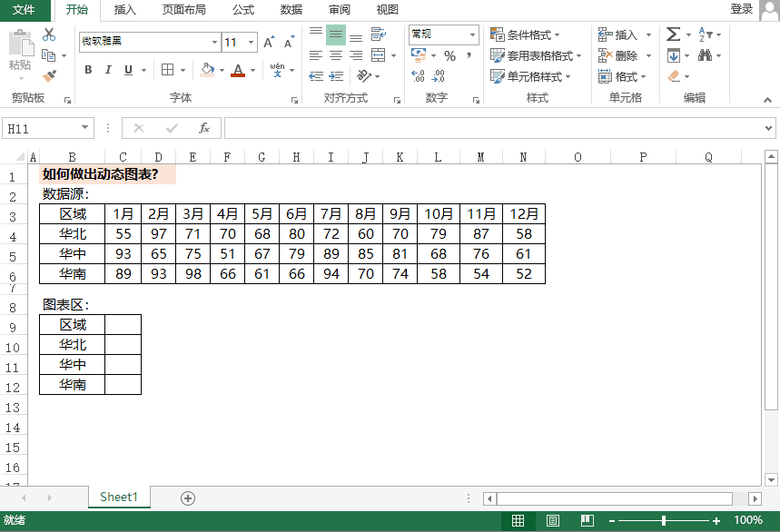Expand the Name Box dropdown arrow
The width and height of the screenshot is (780, 532).
pos(84,128)
